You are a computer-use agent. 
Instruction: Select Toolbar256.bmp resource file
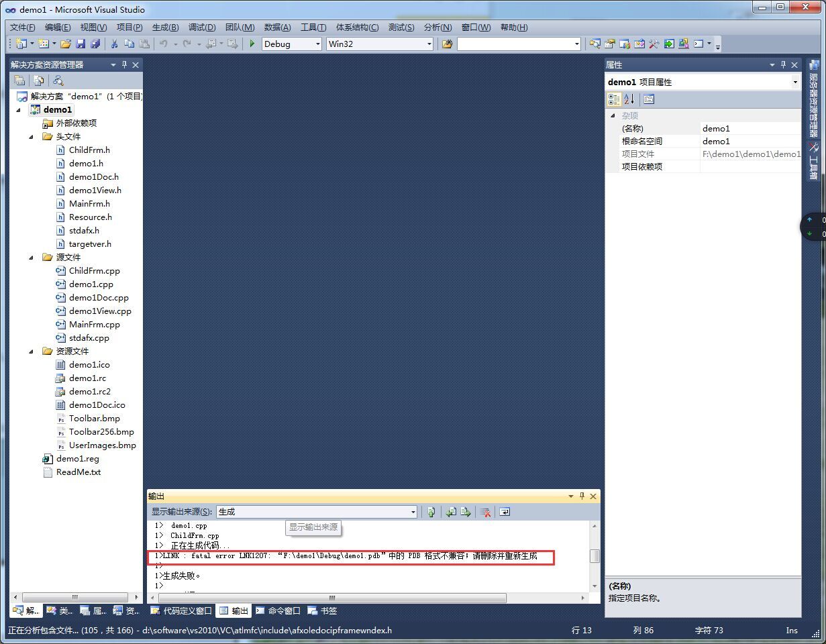pos(101,432)
